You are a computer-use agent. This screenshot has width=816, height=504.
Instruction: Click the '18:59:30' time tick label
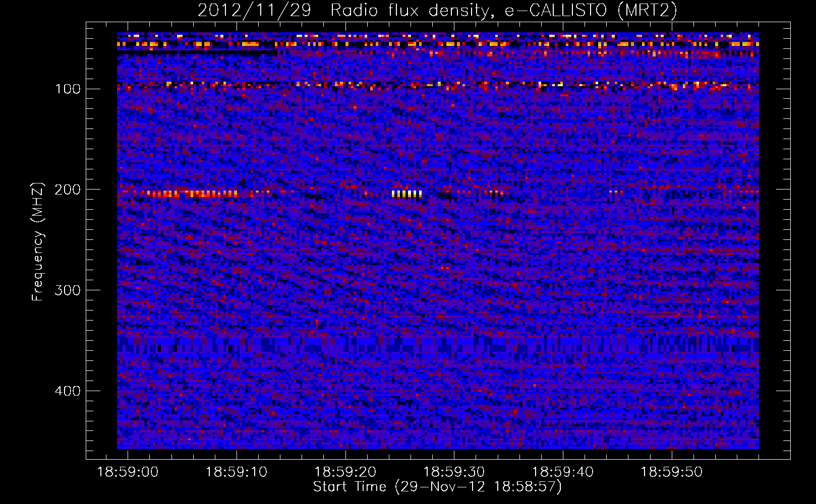[x=454, y=472]
